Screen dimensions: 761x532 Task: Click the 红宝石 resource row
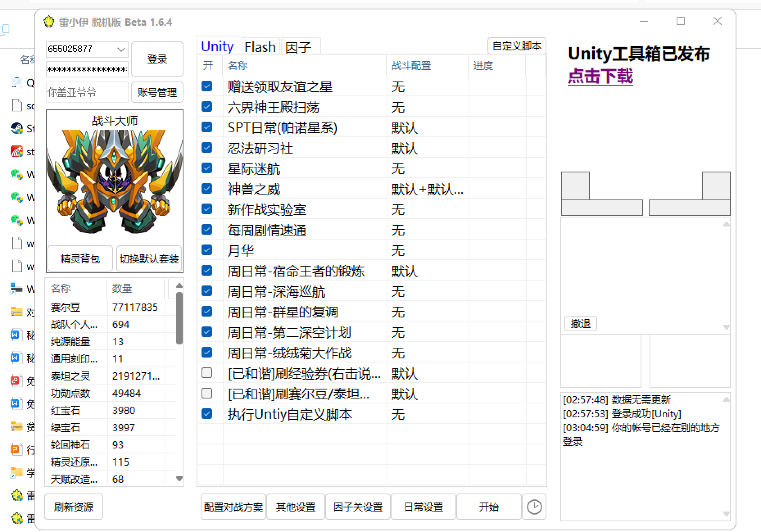(111, 410)
